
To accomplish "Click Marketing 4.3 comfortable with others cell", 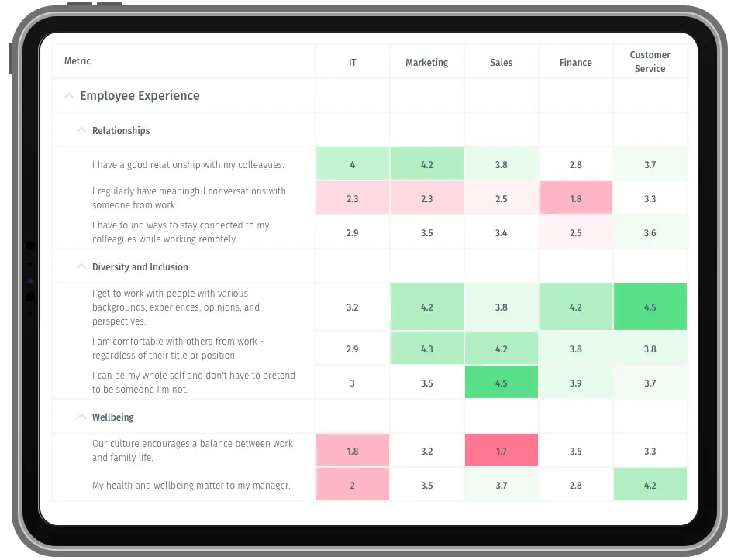I will click(427, 348).
